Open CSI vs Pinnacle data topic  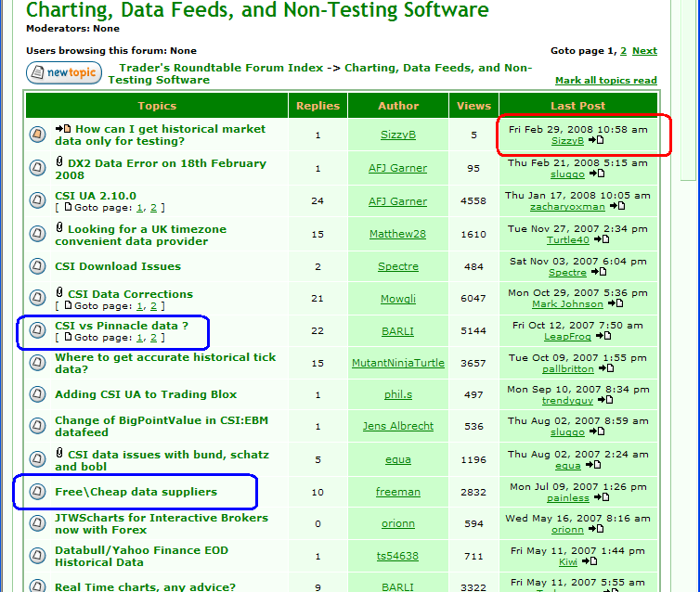122,326
